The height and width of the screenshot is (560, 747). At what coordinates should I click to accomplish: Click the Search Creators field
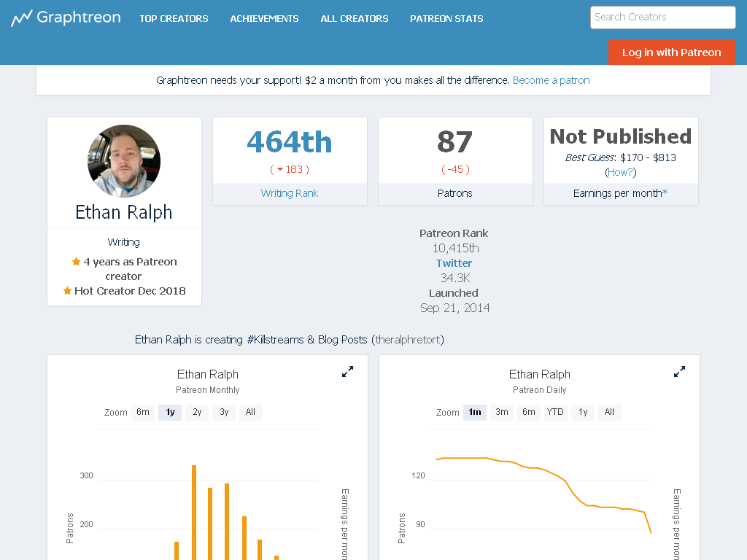(662, 17)
